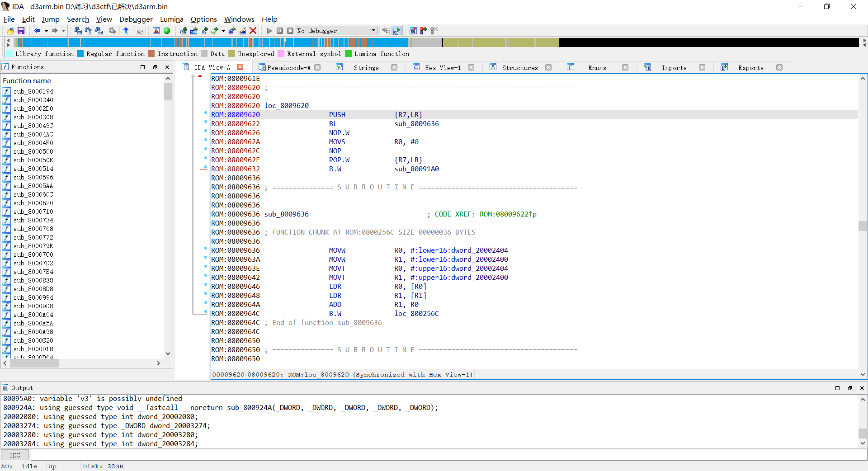The image size is (868, 471).
Task: Close the Output panel
Action: coord(862,388)
